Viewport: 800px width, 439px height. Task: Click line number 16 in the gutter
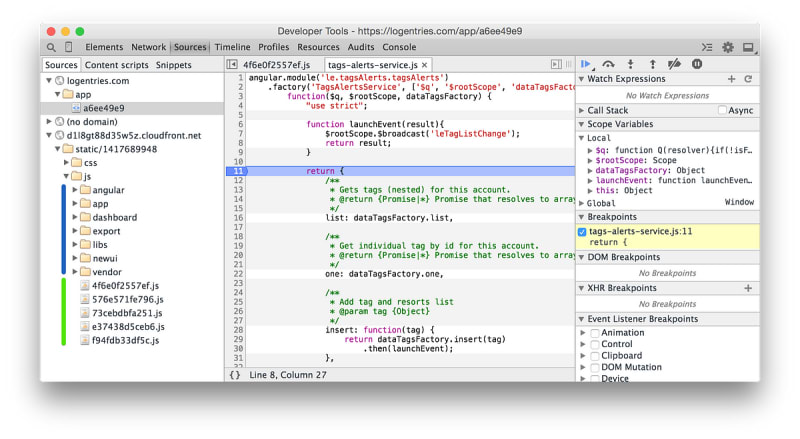point(239,218)
